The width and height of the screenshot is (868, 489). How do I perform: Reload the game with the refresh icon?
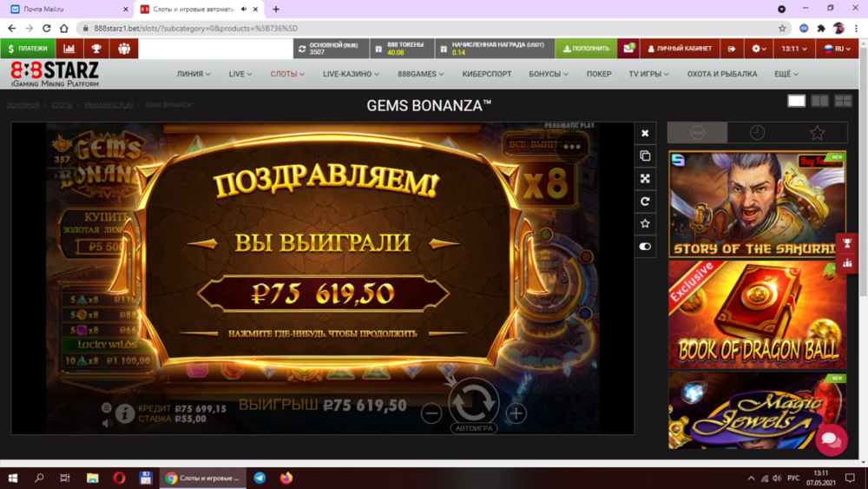(x=645, y=201)
